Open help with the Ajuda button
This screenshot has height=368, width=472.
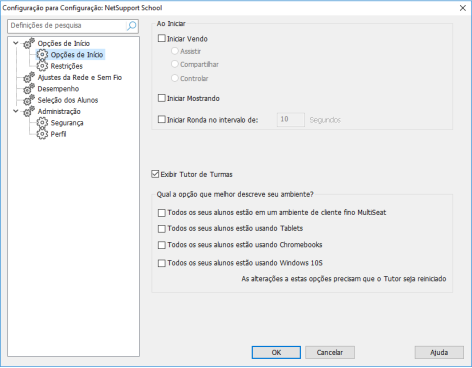click(x=439, y=352)
